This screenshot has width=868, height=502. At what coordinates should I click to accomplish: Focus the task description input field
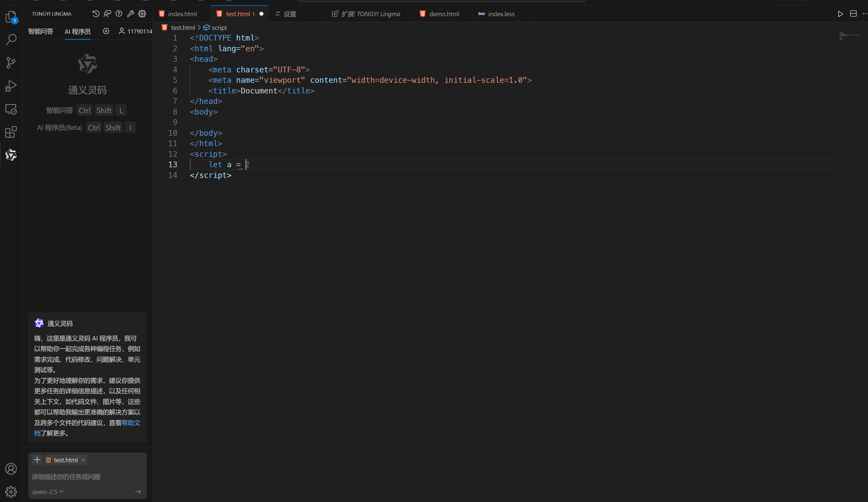coord(87,477)
